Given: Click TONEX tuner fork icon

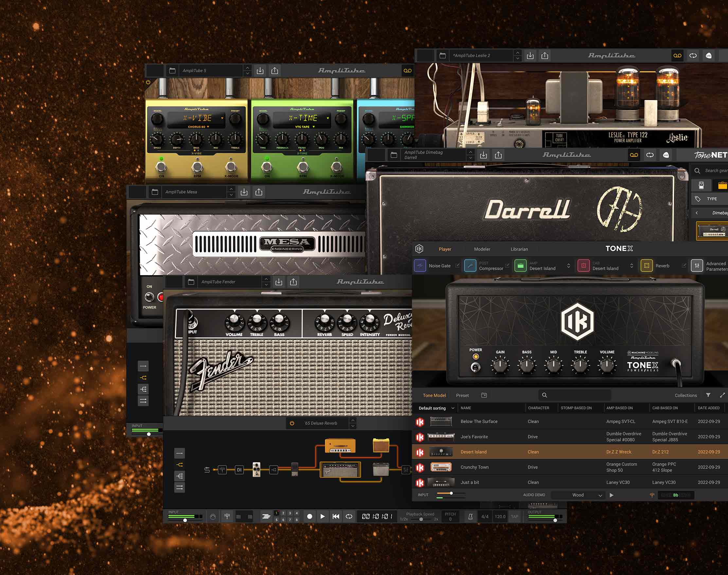Looking at the screenshot, I should pos(652,495).
